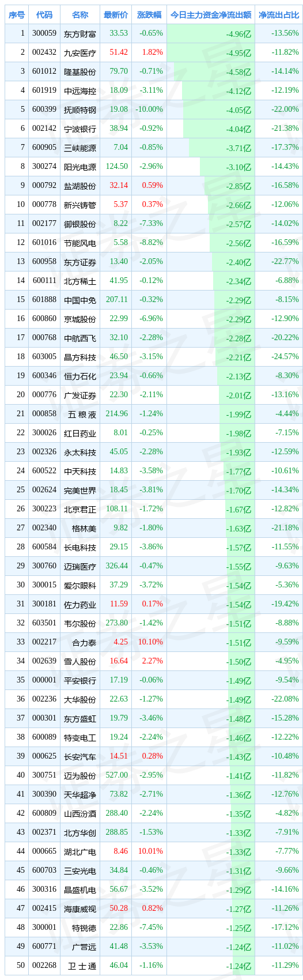Select stock name 爱尔眼科
Viewport: 303px width, 980px height.
80,586
